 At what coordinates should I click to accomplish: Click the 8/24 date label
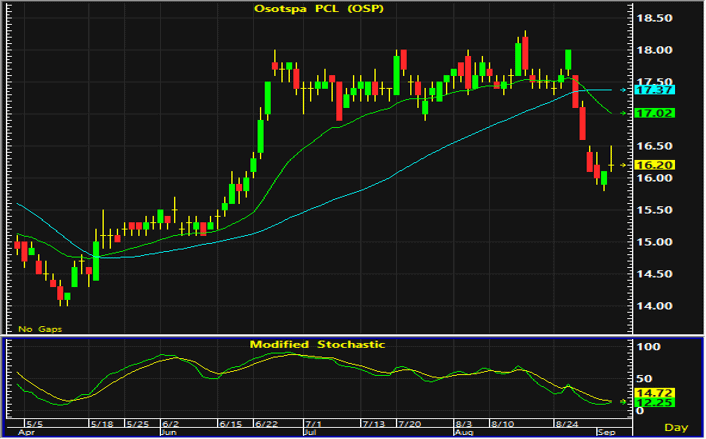click(567, 424)
